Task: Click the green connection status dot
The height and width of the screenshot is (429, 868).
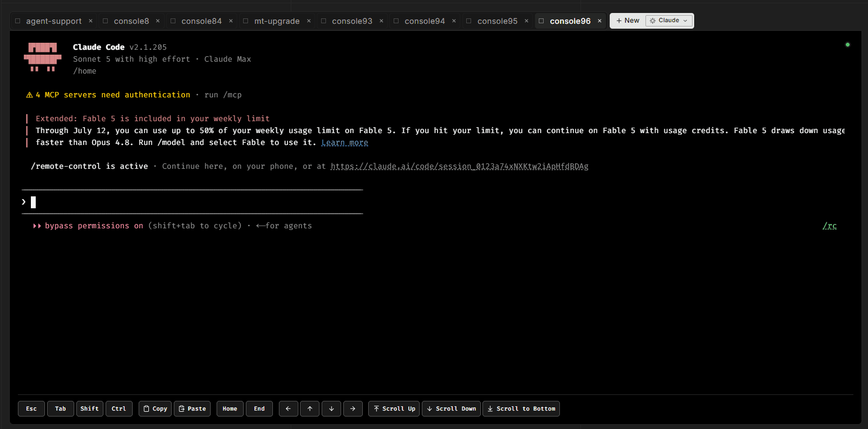Action: (x=847, y=45)
